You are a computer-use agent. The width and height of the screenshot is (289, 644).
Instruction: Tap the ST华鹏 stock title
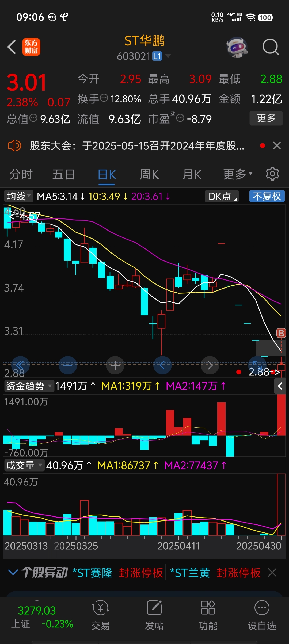tap(144, 41)
